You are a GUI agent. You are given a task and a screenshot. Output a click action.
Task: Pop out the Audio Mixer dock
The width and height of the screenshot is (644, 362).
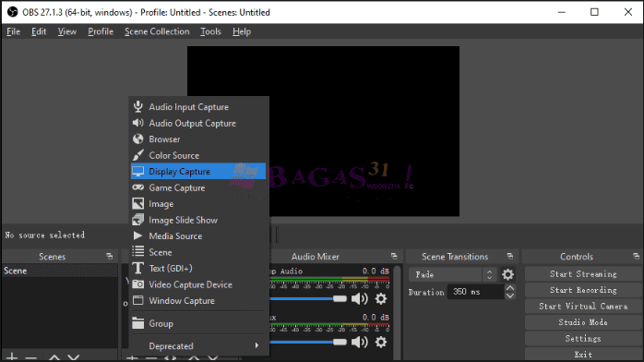pyautogui.click(x=394, y=257)
